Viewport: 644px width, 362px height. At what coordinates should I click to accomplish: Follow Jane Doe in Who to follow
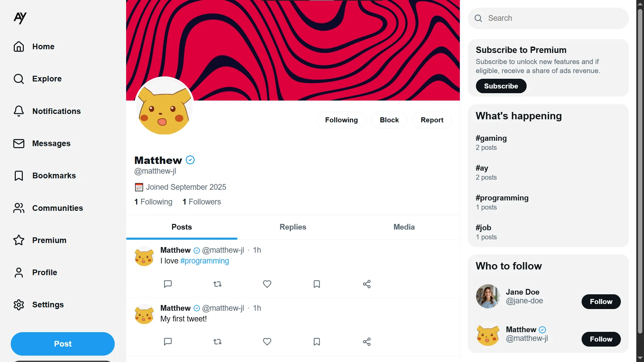pyautogui.click(x=601, y=302)
